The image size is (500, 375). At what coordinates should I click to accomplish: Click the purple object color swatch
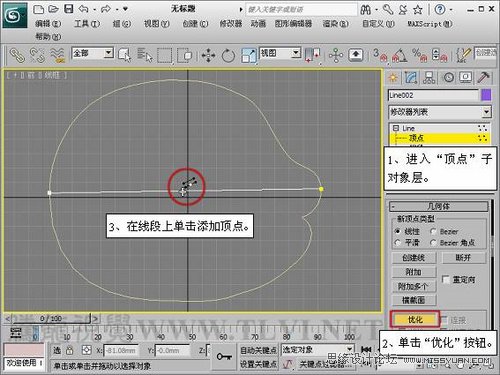pyautogui.click(x=486, y=95)
